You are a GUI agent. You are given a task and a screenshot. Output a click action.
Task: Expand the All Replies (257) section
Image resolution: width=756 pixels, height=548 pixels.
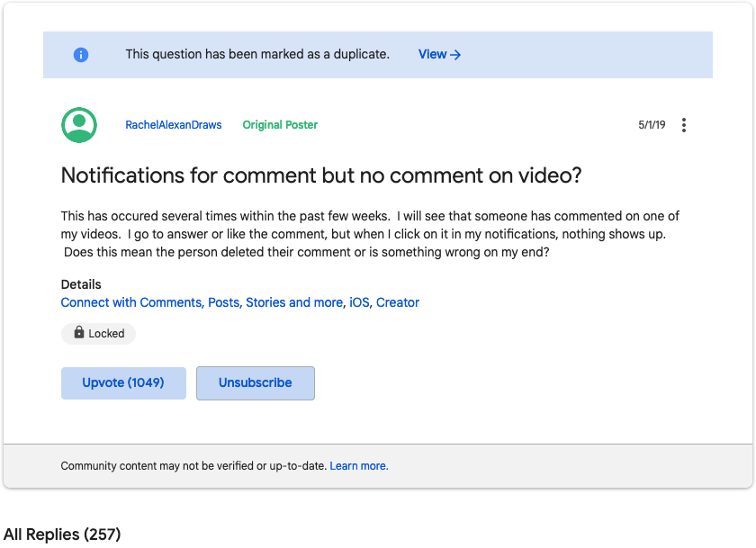pos(62,534)
